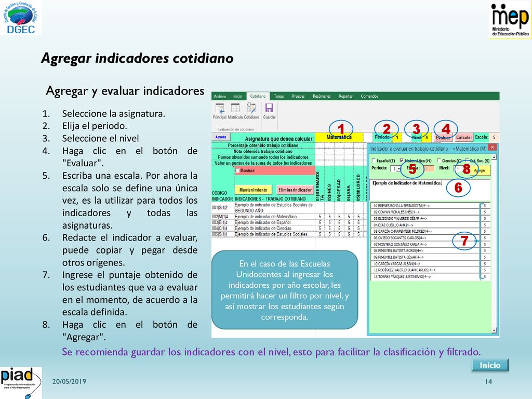Go to the Resúmenes tab
532x399 pixels.
click(322, 96)
